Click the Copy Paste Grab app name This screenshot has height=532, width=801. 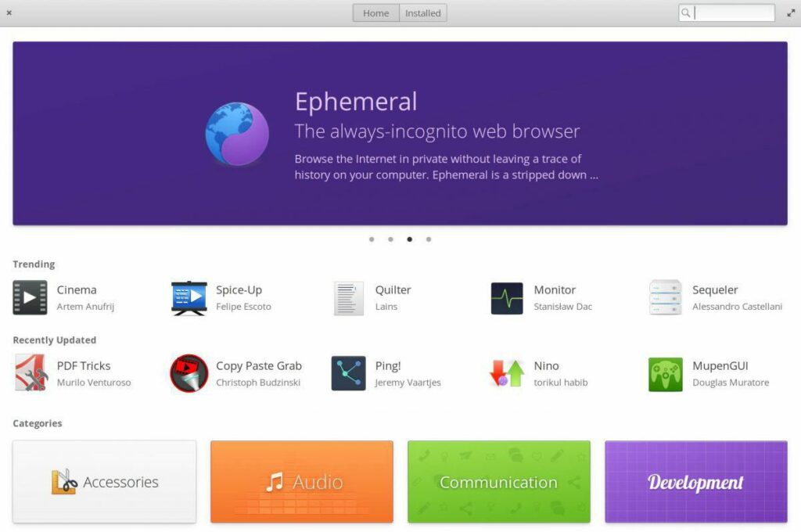pos(259,366)
